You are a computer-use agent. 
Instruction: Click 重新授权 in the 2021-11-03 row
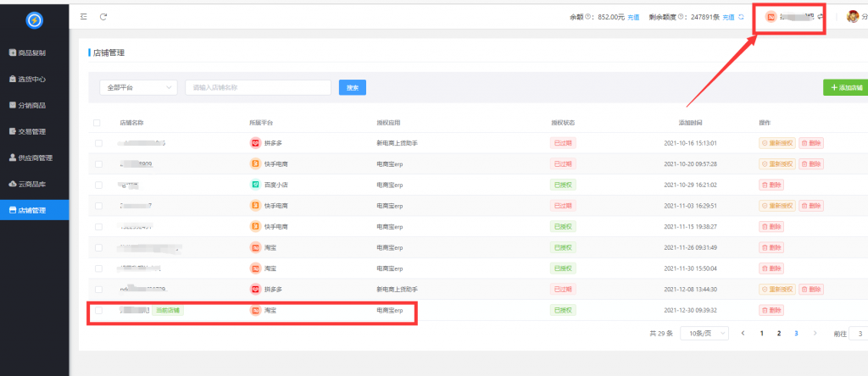pyautogui.click(x=777, y=206)
